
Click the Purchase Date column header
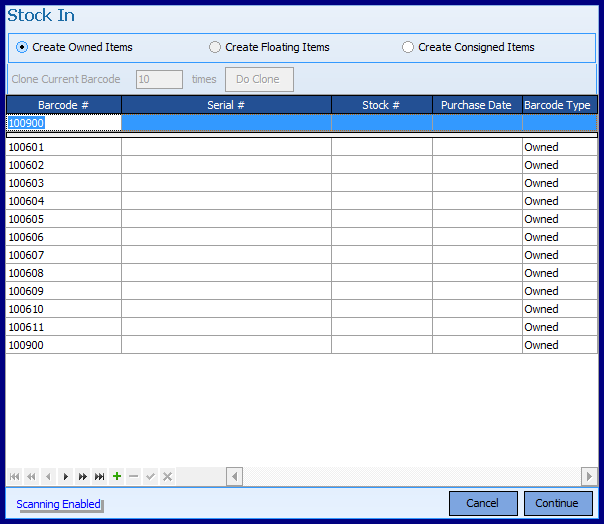click(x=476, y=105)
